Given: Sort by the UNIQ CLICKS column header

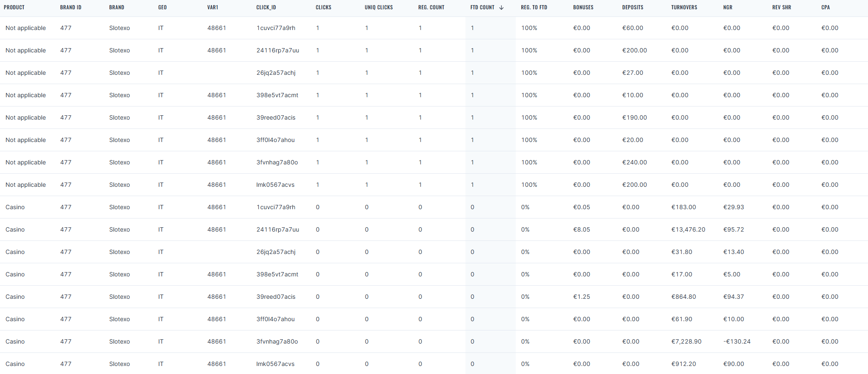Looking at the screenshot, I should click(x=379, y=8).
